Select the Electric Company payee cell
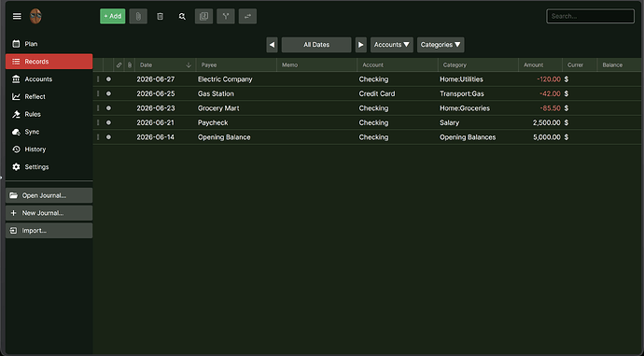 [x=236, y=79]
